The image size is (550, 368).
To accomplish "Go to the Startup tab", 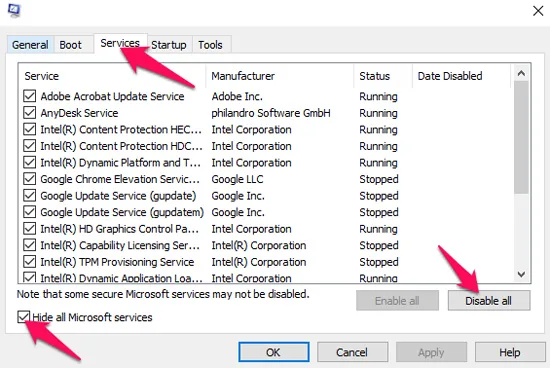I will (169, 45).
